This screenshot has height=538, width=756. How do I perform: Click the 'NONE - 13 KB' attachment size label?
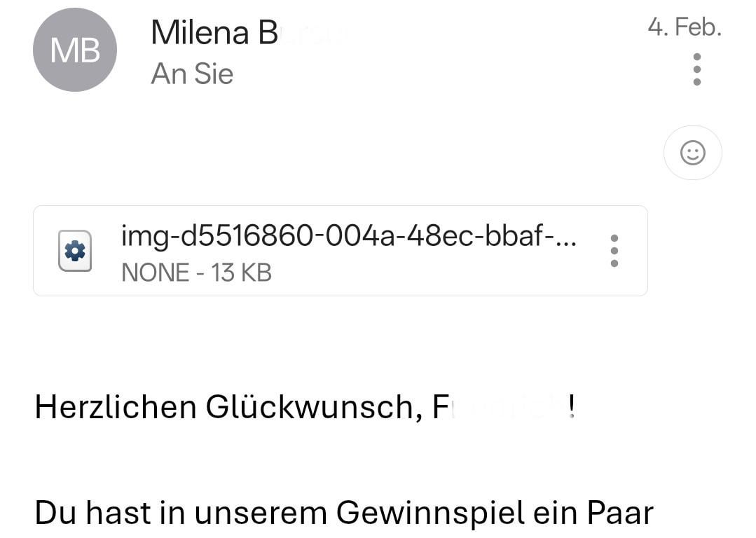click(x=196, y=273)
